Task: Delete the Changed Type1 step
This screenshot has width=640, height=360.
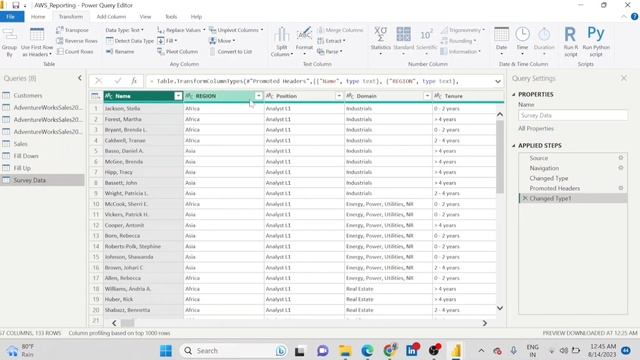Action: [x=525, y=198]
